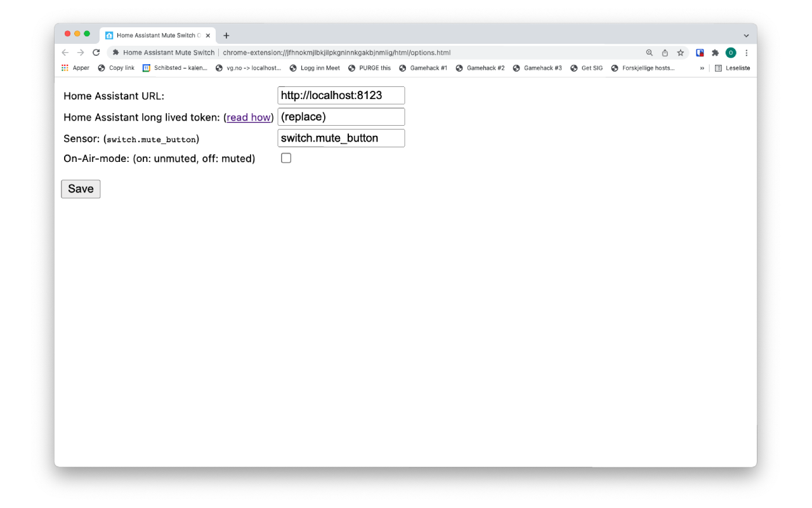This screenshot has width=812, height=508.
Task: Open the Apper apps grid shortcut
Action: (x=75, y=68)
